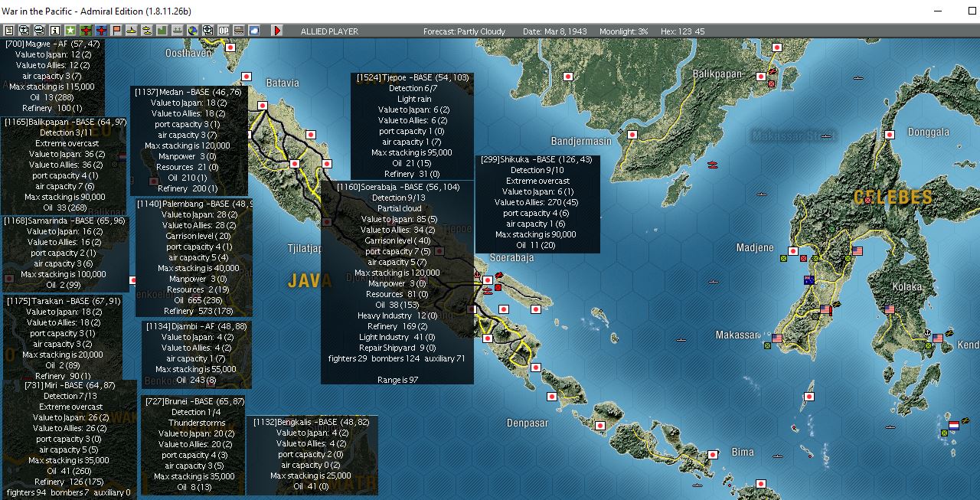
Task: Select the Japanese flag left of Madjene
Action: point(793,251)
